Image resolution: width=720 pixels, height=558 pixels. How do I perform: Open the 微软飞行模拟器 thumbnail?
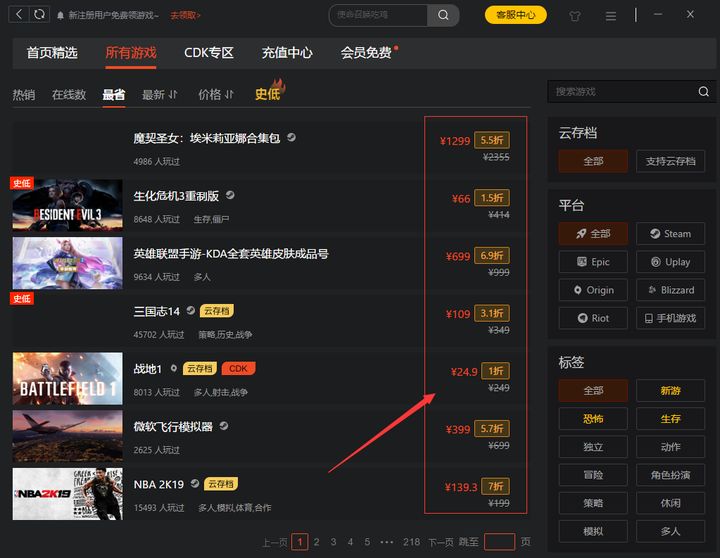pos(68,436)
